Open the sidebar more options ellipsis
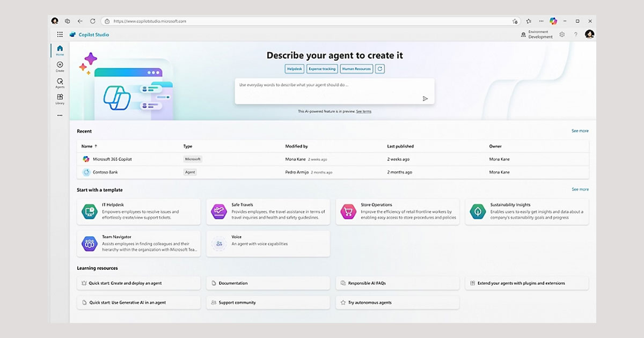This screenshot has width=644, height=338. [60, 115]
